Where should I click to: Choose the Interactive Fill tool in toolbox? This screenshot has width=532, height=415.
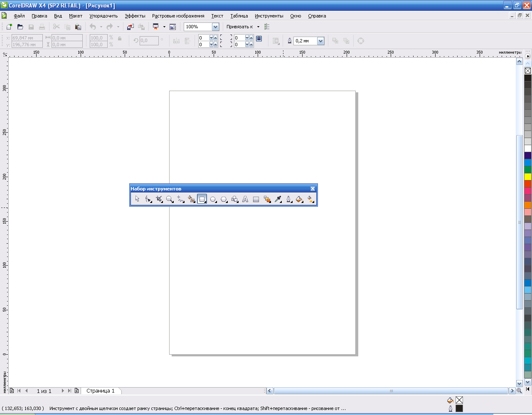(310, 199)
